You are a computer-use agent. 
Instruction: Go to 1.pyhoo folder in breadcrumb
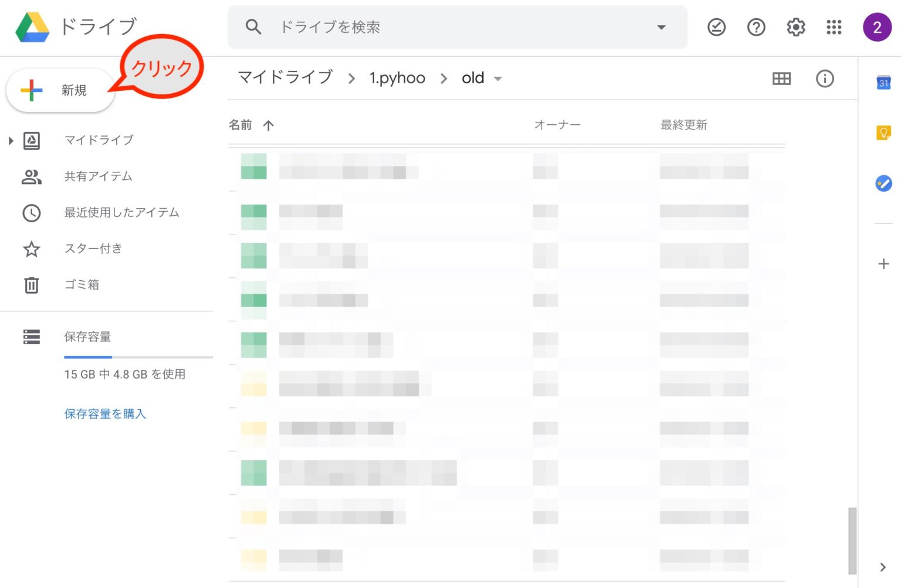(397, 78)
